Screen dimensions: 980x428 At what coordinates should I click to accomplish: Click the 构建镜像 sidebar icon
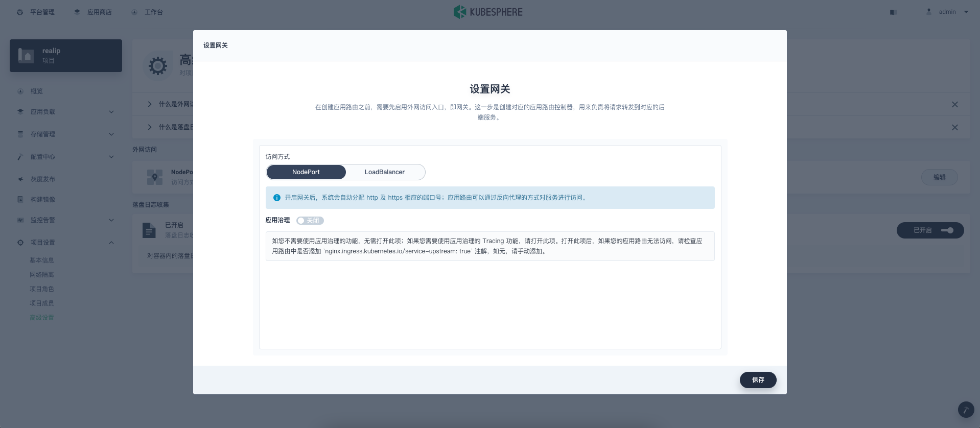tap(20, 199)
